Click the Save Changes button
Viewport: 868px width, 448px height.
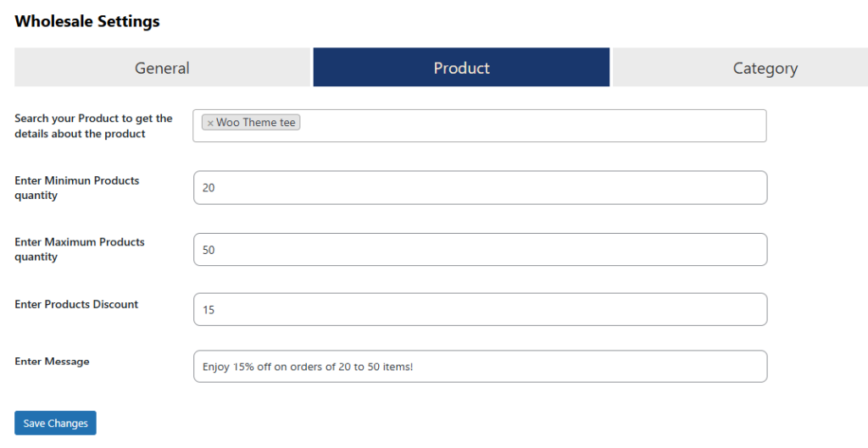pyautogui.click(x=55, y=423)
